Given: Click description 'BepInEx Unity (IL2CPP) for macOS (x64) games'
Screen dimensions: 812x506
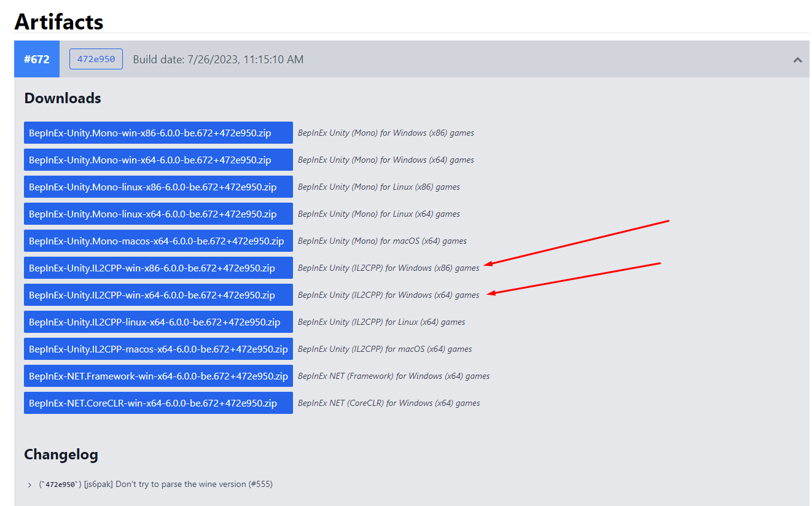Looking at the screenshot, I should [385, 349].
